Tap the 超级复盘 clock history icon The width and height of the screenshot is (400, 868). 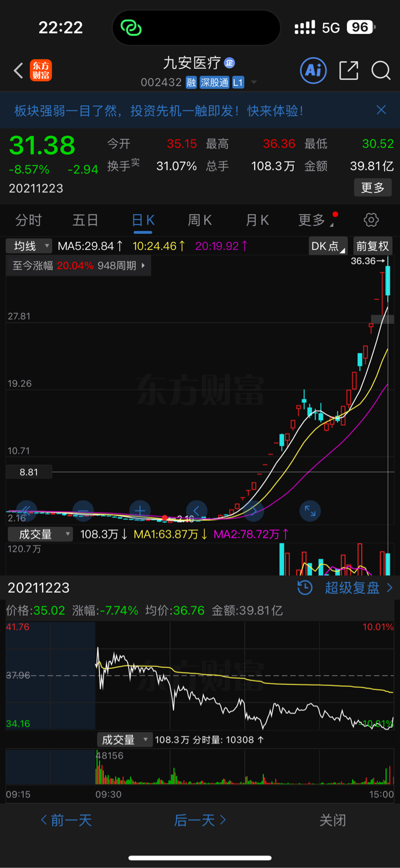click(x=305, y=588)
